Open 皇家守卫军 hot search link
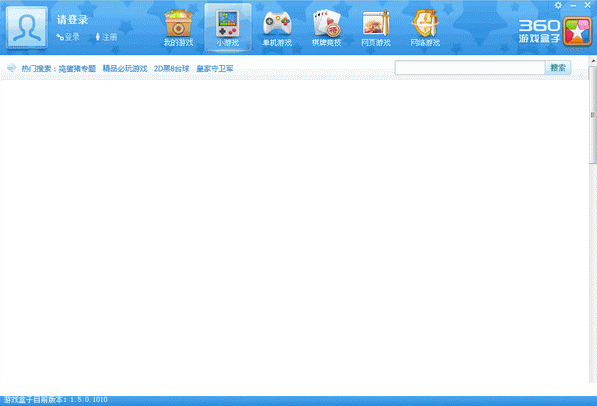597x406 pixels. 215,69
